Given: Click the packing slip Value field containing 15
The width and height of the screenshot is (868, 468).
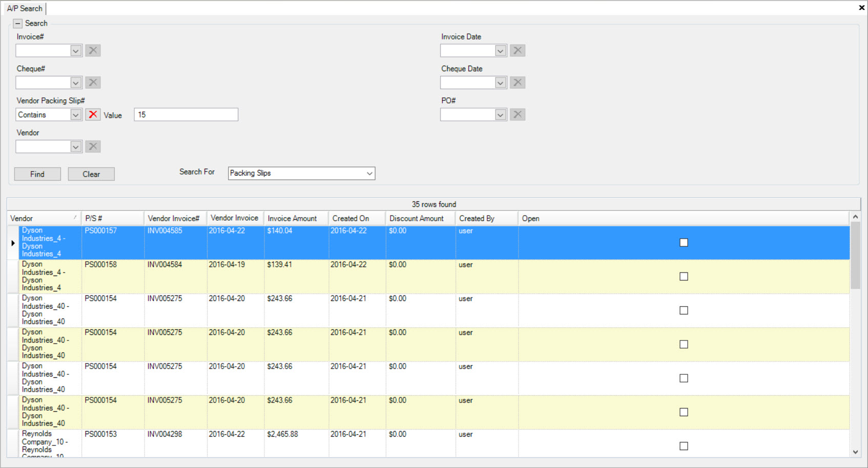Looking at the screenshot, I should [x=186, y=115].
